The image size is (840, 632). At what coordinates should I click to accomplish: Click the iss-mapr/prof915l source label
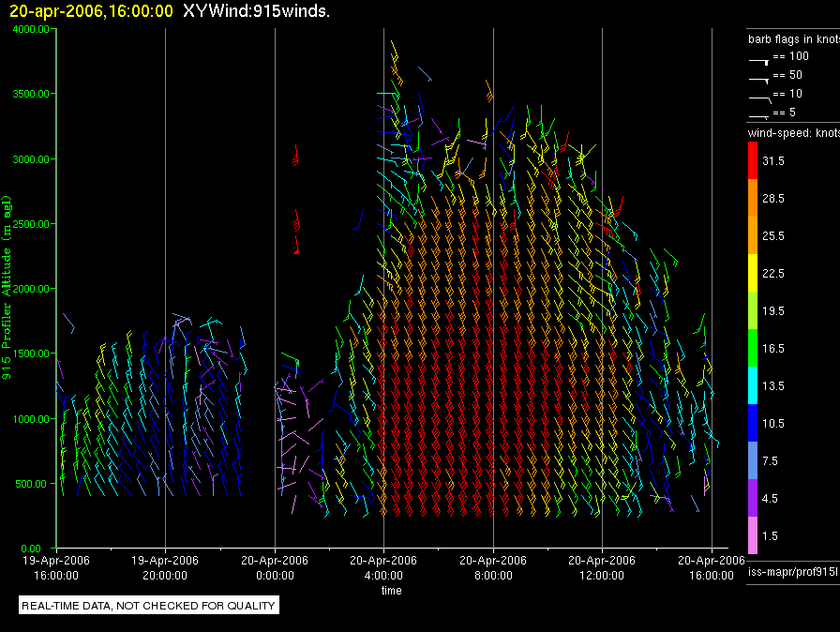point(792,570)
